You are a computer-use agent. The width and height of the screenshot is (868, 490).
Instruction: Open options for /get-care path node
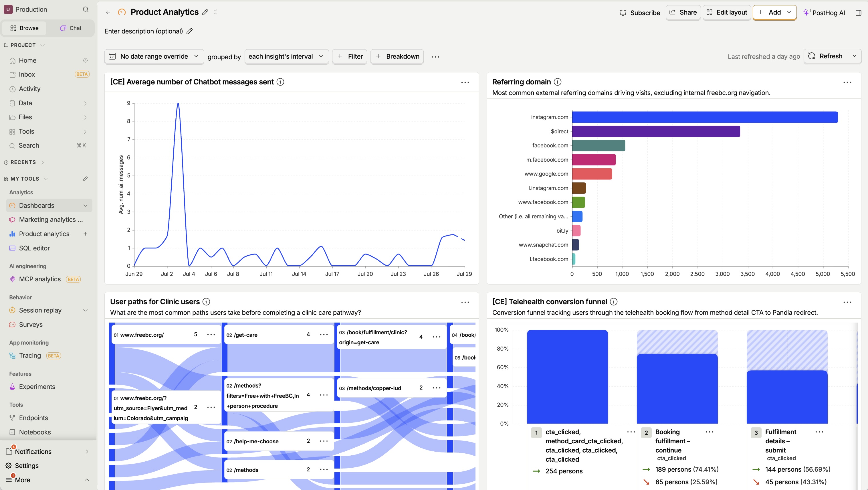click(x=324, y=334)
